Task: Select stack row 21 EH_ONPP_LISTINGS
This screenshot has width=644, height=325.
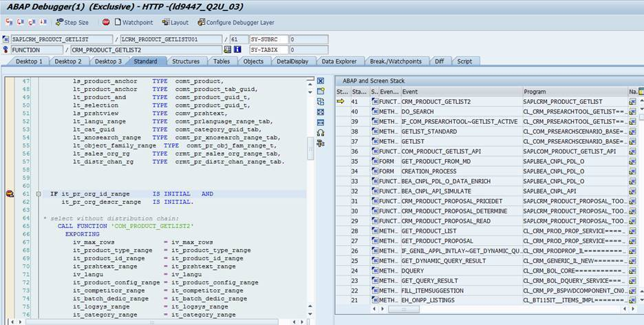Action: tap(482, 300)
